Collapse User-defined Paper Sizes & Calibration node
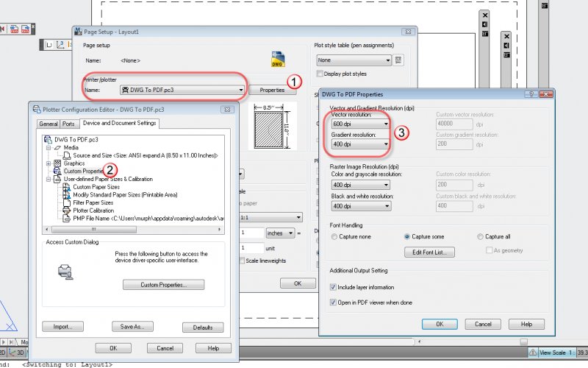Viewport: 588px width, 368px height. pos(49,180)
